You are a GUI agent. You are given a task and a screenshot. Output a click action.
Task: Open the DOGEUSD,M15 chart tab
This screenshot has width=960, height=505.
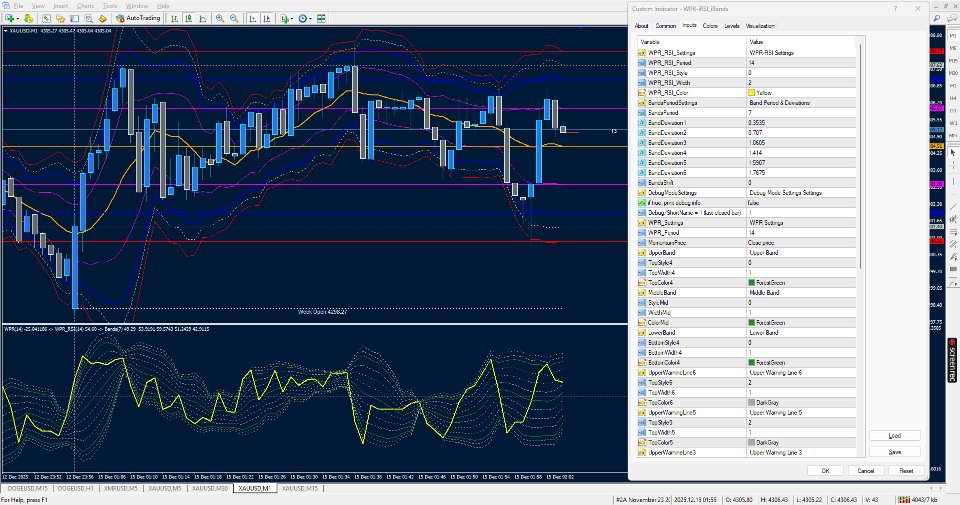(28, 488)
